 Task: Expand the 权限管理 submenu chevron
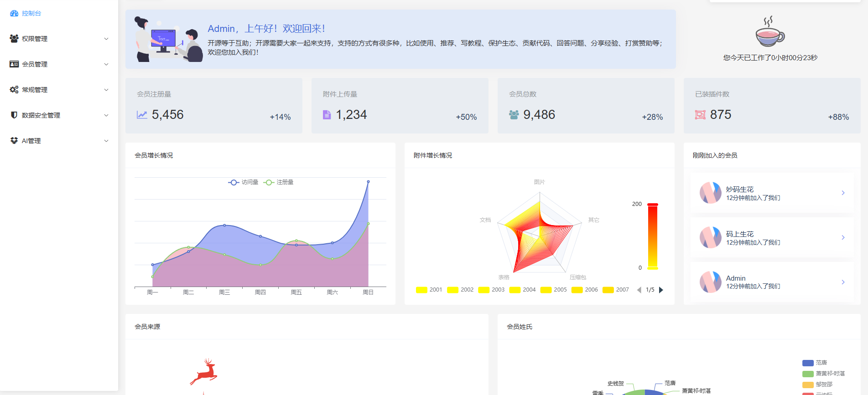[x=106, y=39]
